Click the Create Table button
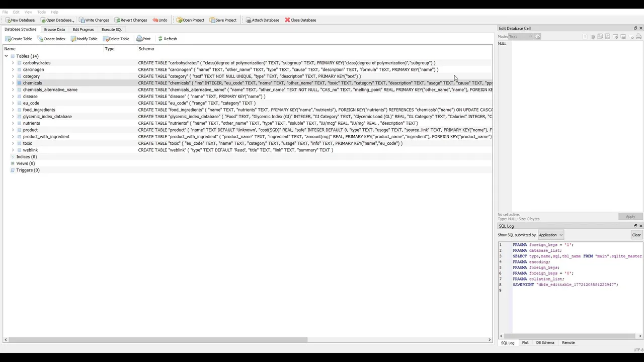Viewport: 644px width, 362px height. pyautogui.click(x=19, y=39)
